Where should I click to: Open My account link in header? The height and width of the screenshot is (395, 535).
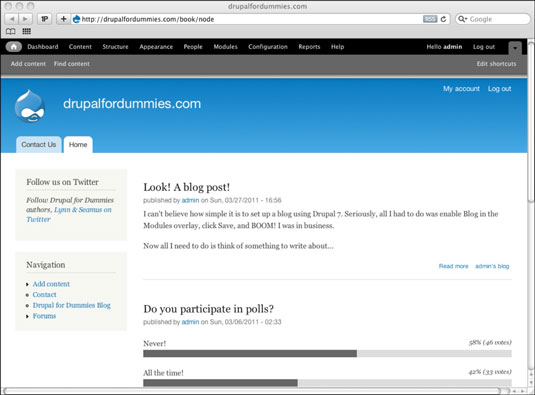(x=461, y=89)
